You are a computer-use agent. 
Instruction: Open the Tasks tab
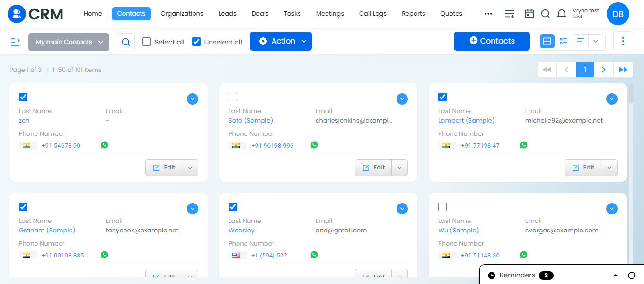(x=292, y=14)
